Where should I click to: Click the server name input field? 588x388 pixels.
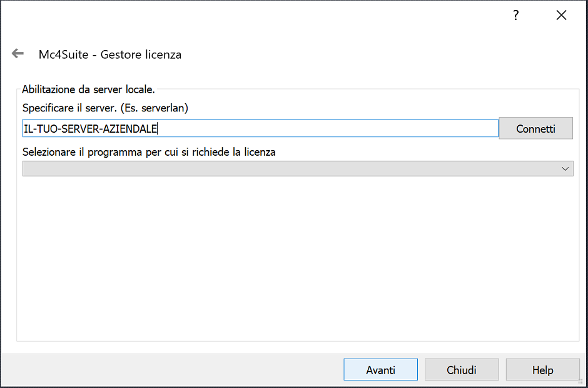coord(260,128)
